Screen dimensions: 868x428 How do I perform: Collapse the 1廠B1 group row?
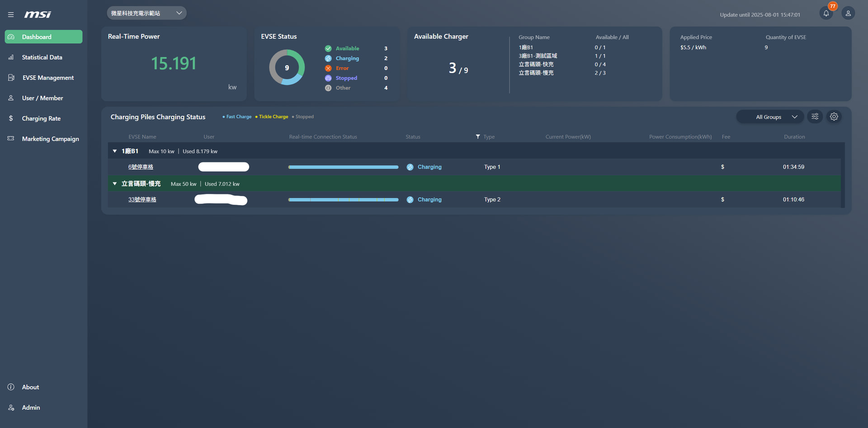[x=115, y=151]
